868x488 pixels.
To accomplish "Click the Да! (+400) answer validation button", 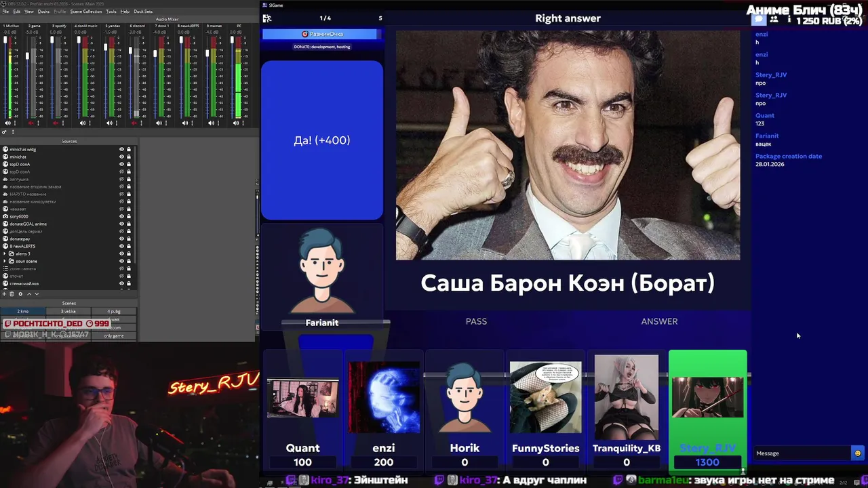I will [x=322, y=140].
